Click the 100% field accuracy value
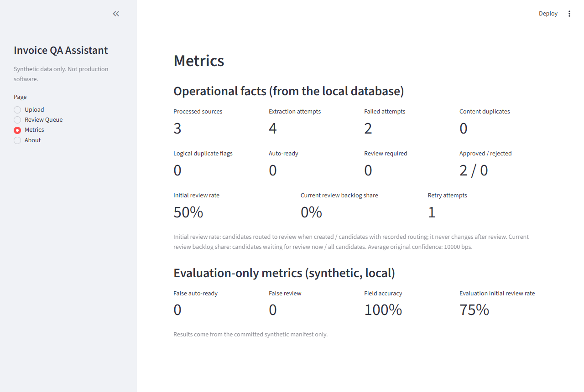584x392 pixels. (383, 310)
